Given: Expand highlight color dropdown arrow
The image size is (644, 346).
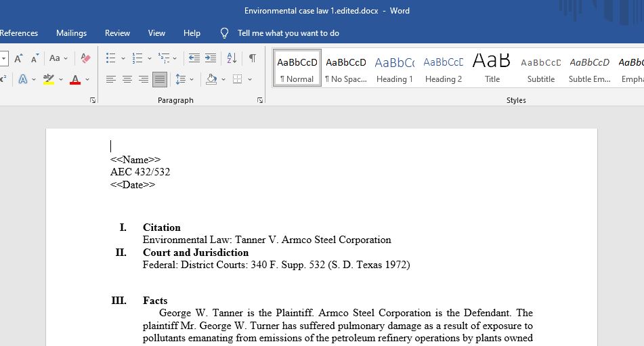Looking at the screenshot, I should coord(61,80).
